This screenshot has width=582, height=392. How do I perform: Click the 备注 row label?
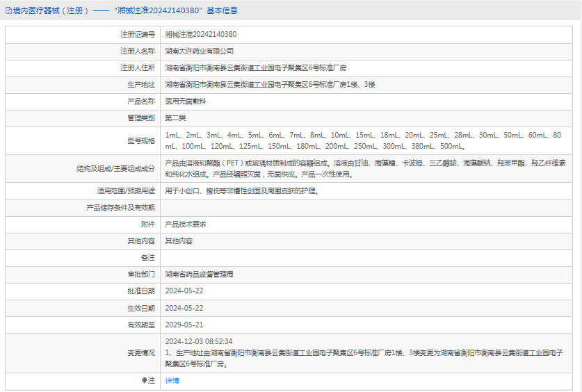[148, 258]
